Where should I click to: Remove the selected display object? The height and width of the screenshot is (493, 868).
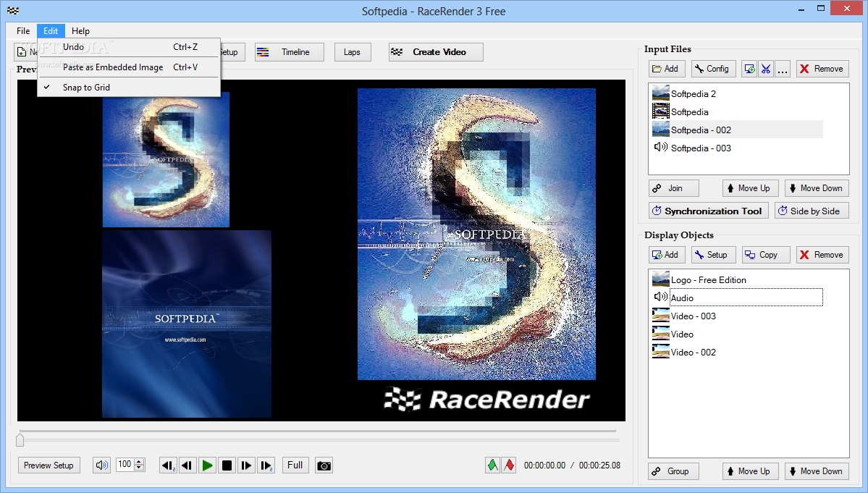click(822, 255)
